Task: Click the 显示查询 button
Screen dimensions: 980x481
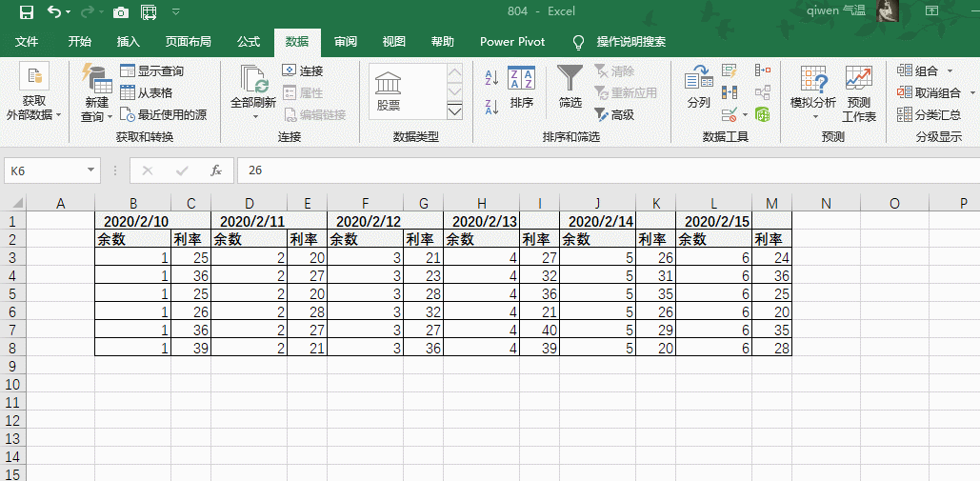Action: [x=152, y=70]
